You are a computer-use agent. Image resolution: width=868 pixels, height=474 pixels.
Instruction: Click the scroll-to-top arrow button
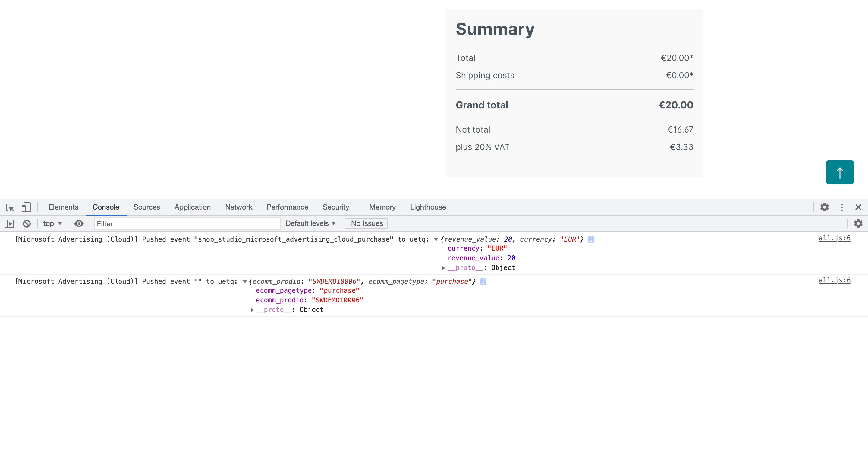coord(840,172)
